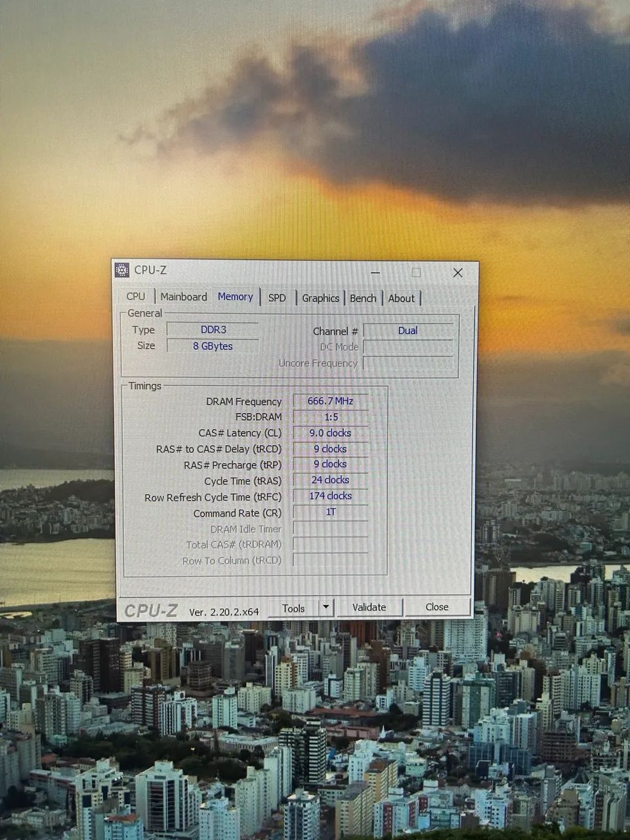The width and height of the screenshot is (630, 840).
Task: Click the empty Uncore Frequency field
Action: [408, 364]
